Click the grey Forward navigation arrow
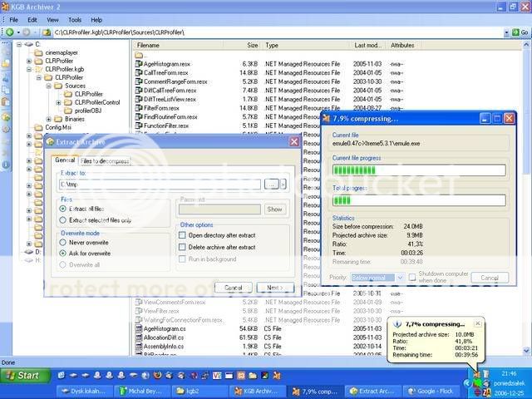This screenshot has height=399, width=532. point(26,32)
